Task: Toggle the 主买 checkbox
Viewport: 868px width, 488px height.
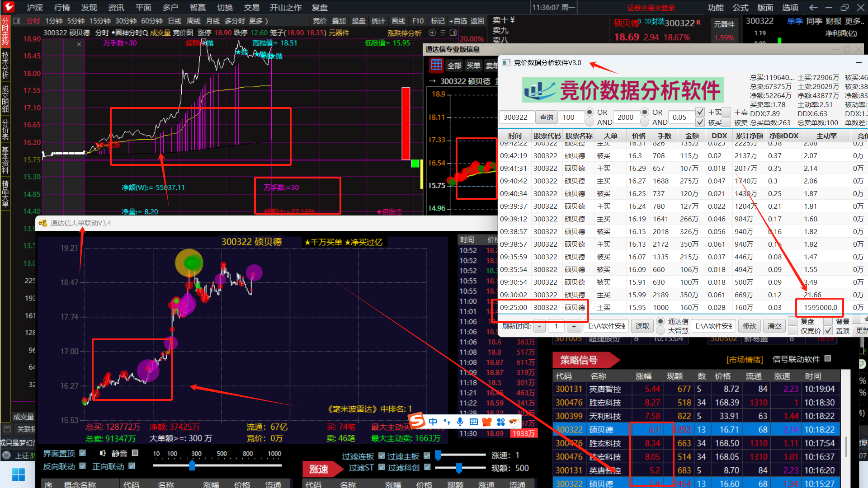Action: [x=700, y=112]
